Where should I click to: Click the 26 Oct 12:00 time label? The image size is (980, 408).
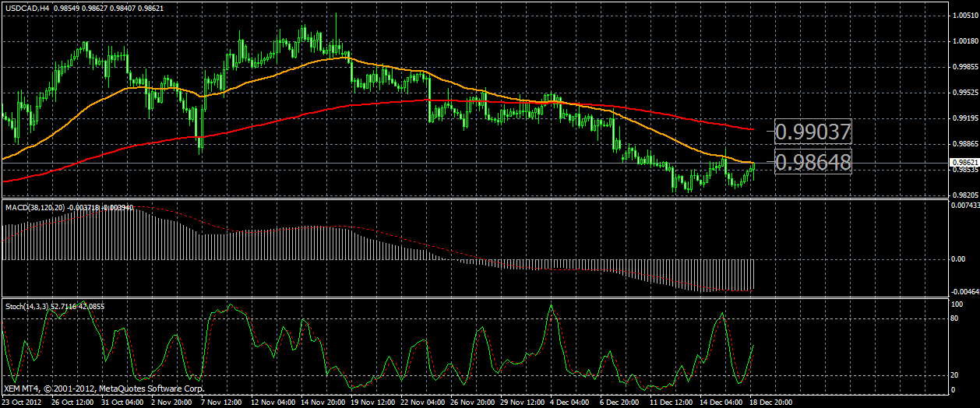pyautogui.click(x=73, y=402)
